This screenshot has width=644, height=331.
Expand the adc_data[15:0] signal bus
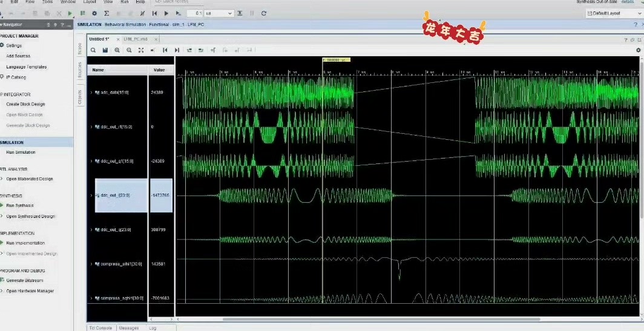point(91,93)
